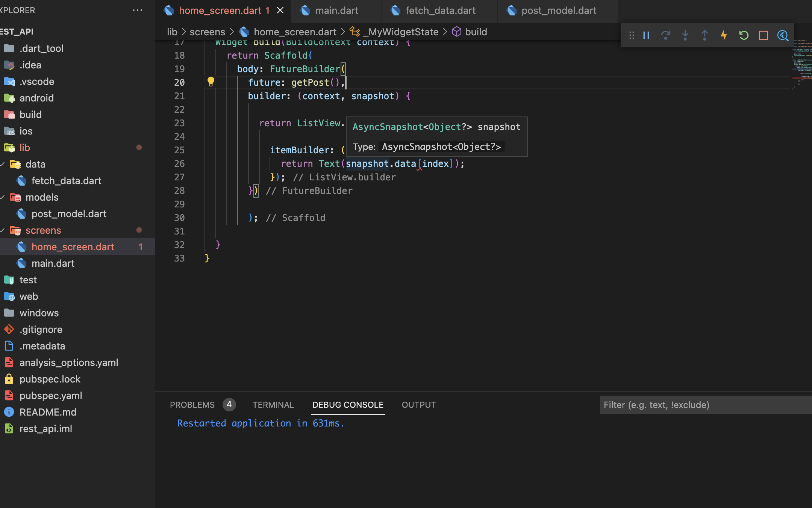
Task: Expand the test folder
Action: (x=77, y=280)
